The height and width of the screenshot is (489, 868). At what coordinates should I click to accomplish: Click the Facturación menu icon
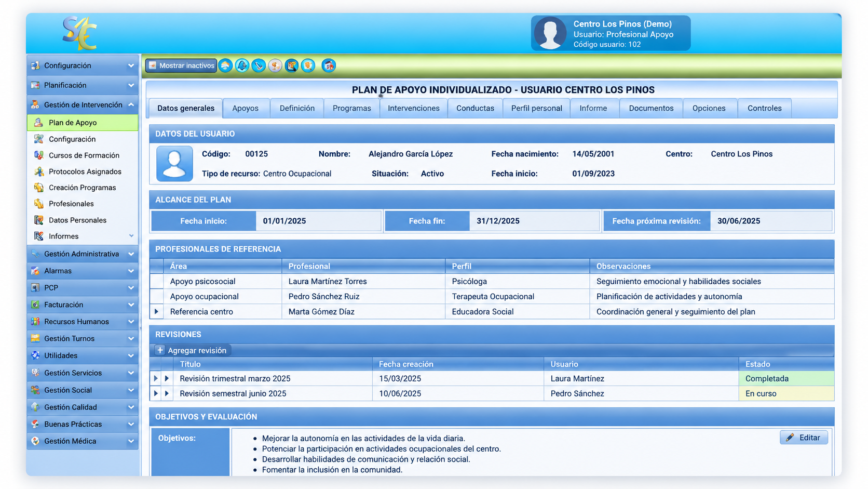(35, 305)
